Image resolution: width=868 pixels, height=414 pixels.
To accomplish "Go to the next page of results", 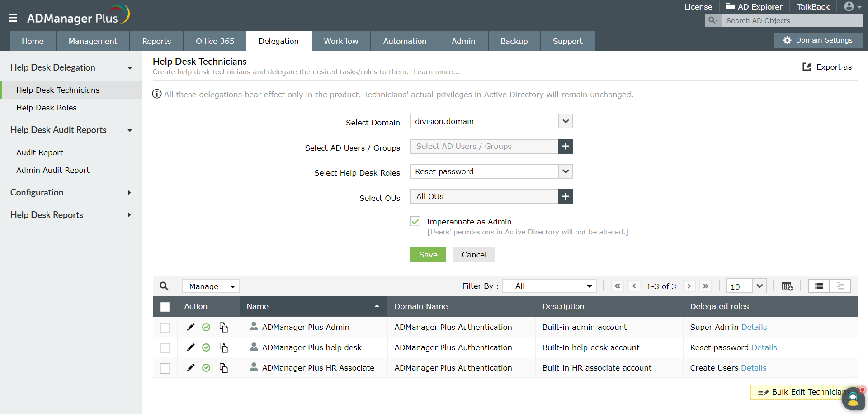I will [x=689, y=286].
